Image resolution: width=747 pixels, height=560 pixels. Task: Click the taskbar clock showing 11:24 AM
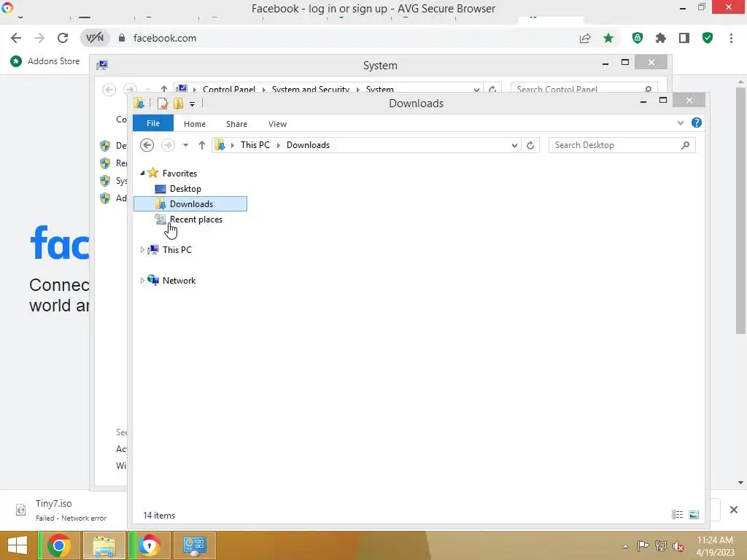[715, 546]
